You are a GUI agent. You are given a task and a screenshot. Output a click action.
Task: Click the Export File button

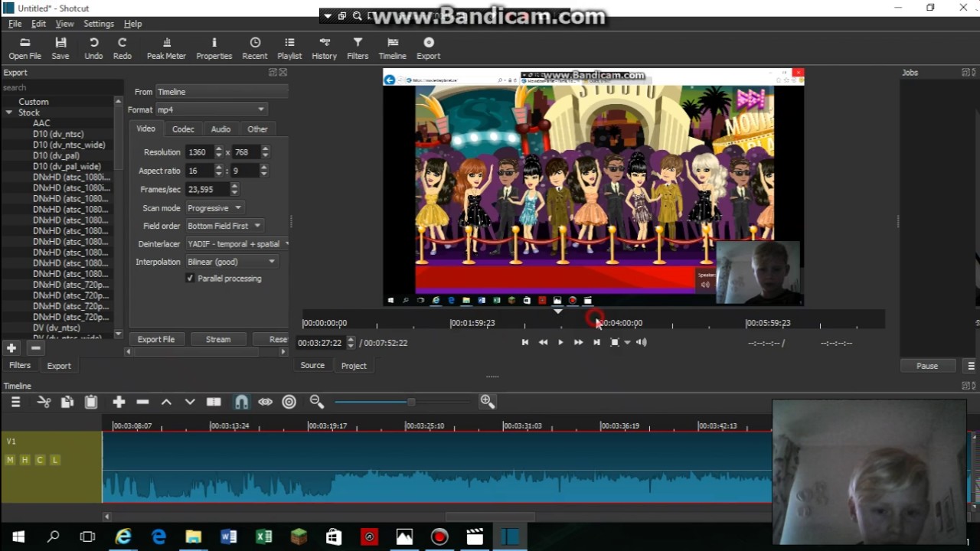click(156, 339)
